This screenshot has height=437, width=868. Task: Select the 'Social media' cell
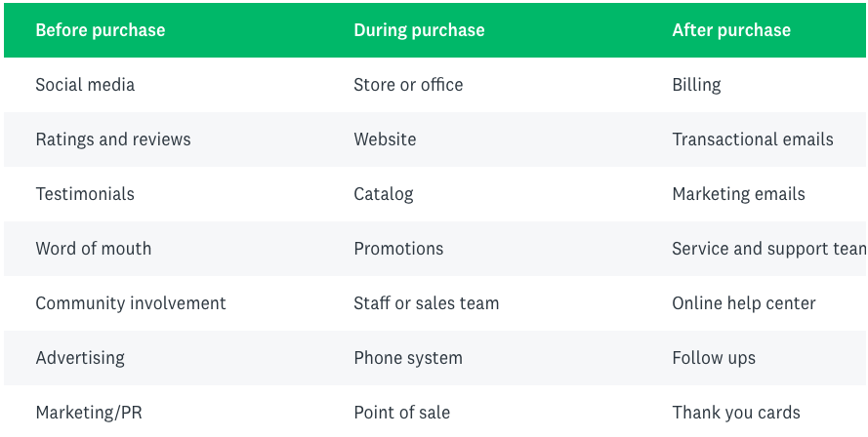(x=85, y=85)
